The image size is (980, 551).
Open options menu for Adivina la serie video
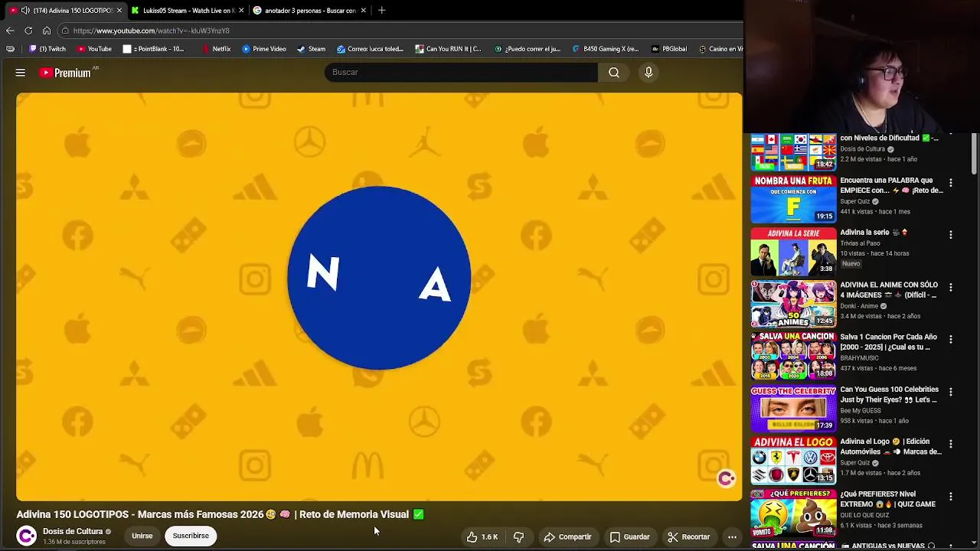tap(951, 235)
